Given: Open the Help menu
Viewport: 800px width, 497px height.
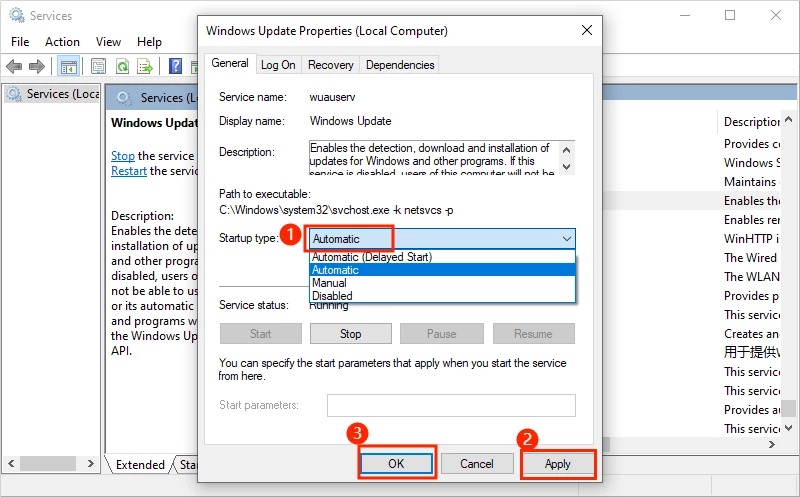Looking at the screenshot, I should pos(149,42).
